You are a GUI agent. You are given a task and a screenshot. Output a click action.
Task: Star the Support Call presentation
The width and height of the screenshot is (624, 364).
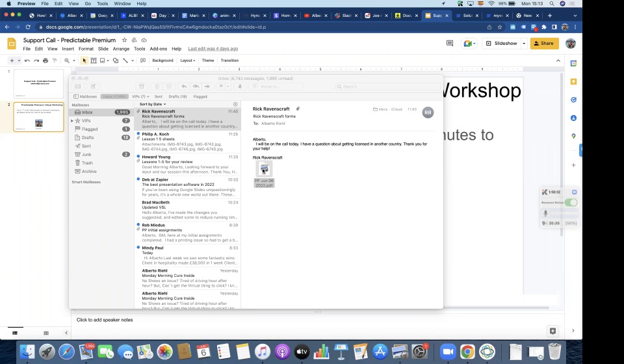point(124,40)
